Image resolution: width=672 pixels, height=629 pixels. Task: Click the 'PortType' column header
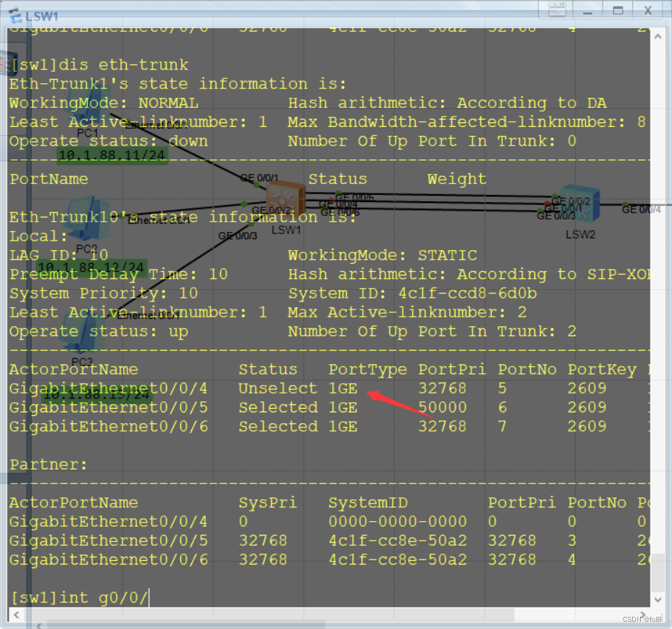tap(368, 369)
